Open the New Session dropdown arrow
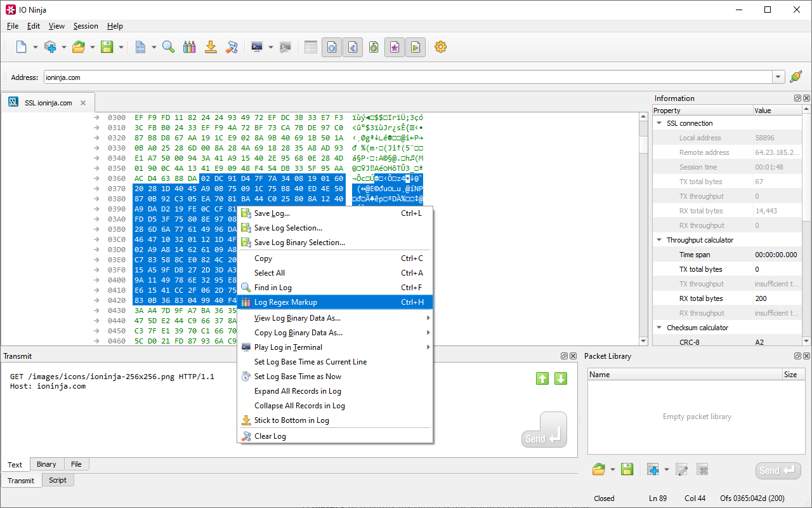Viewport: 812px width, 508px height. [36, 47]
